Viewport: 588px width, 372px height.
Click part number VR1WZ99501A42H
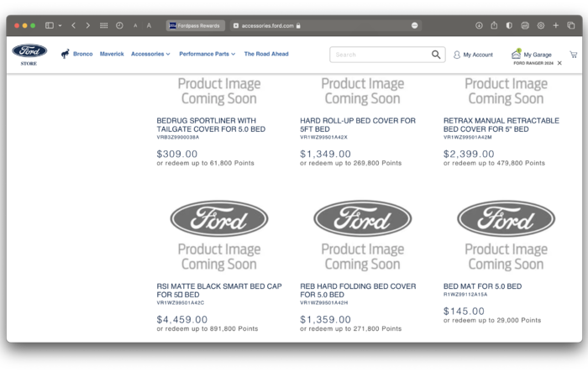(324, 302)
